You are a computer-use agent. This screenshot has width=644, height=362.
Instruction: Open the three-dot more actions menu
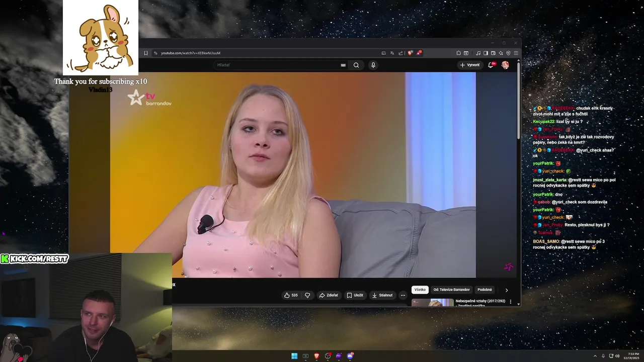pos(403,295)
